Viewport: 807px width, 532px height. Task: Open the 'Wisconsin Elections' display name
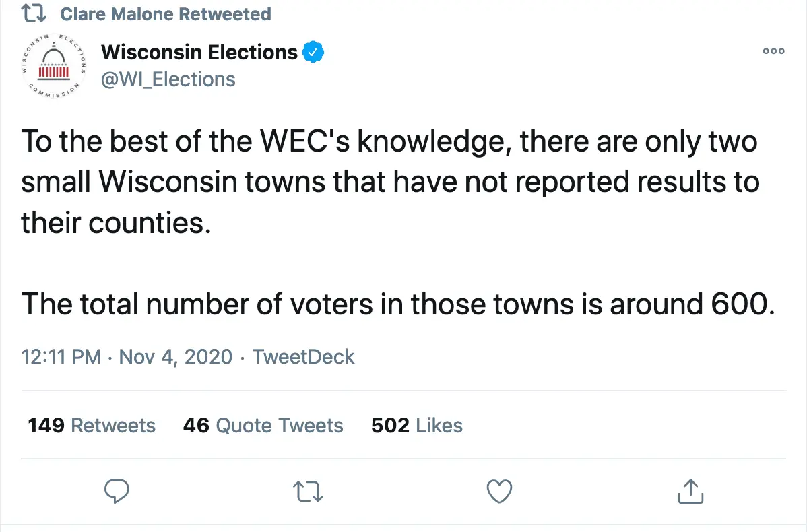click(x=199, y=52)
